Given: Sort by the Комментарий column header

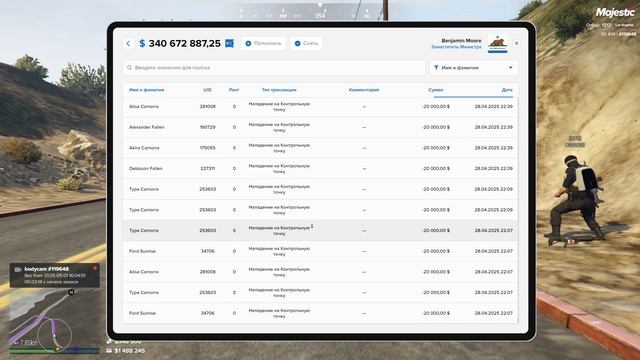Looking at the screenshot, I should pos(364,90).
